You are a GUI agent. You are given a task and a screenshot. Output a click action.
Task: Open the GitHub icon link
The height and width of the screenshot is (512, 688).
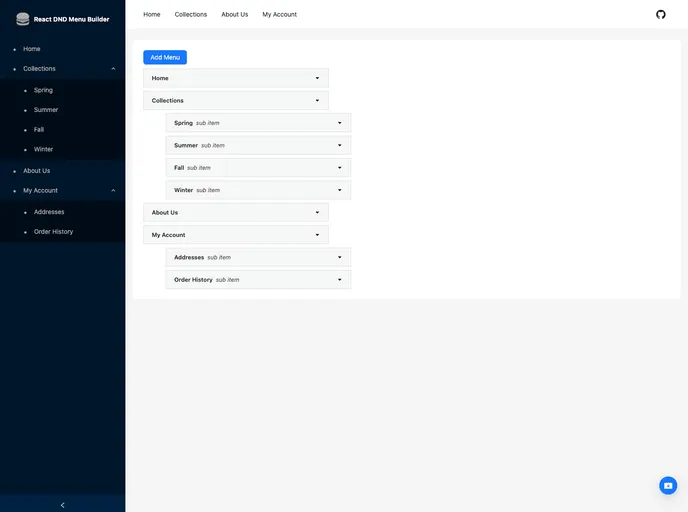click(660, 14)
